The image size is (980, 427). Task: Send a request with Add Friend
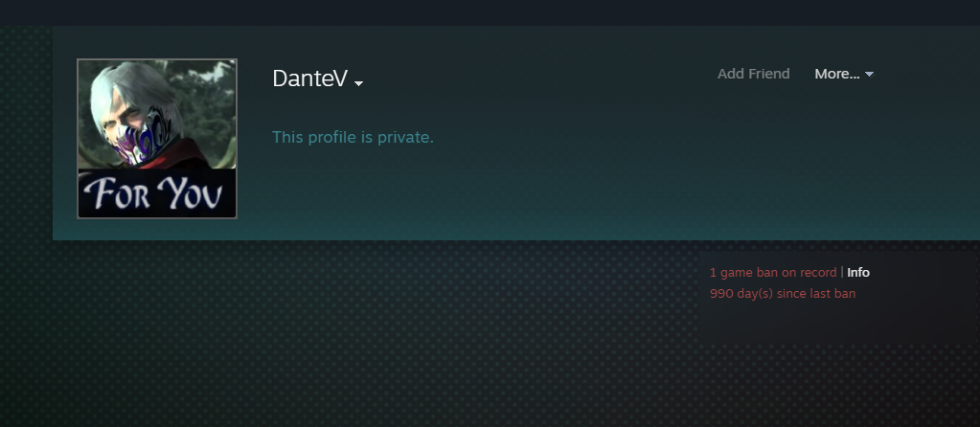coord(753,74)
